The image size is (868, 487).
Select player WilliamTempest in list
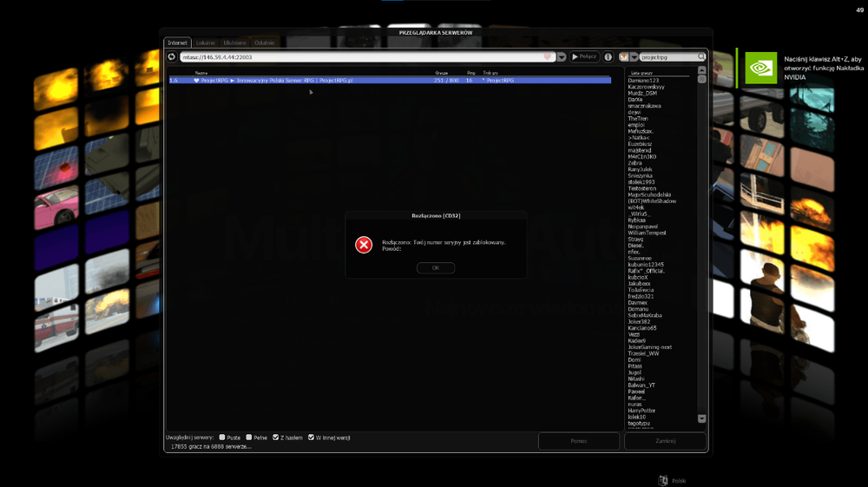tap(648, 233)
